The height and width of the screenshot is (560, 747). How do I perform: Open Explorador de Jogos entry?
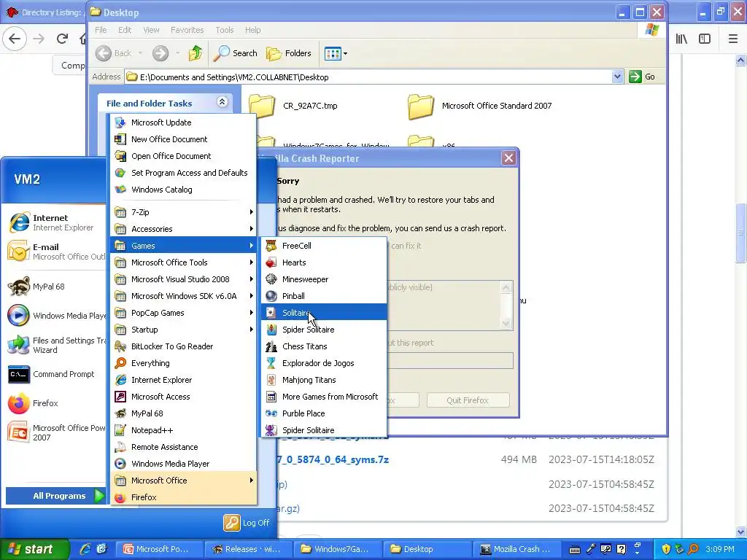(324, 363)
